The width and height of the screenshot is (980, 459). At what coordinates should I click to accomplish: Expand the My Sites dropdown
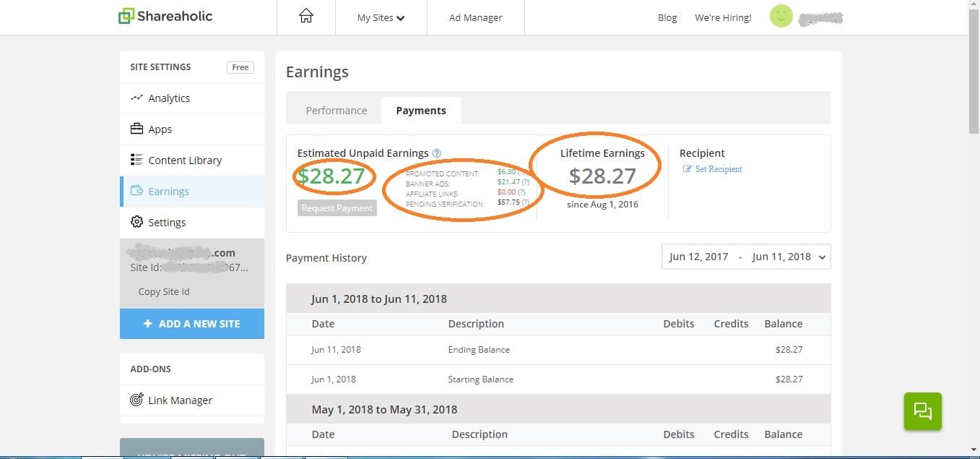pyautogui.click(x=381, y=17)
